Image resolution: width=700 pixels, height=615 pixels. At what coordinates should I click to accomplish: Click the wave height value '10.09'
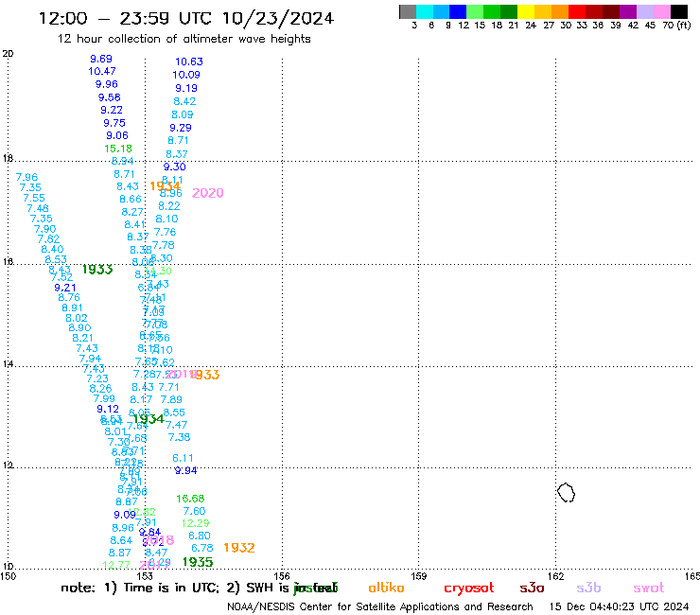186,75
